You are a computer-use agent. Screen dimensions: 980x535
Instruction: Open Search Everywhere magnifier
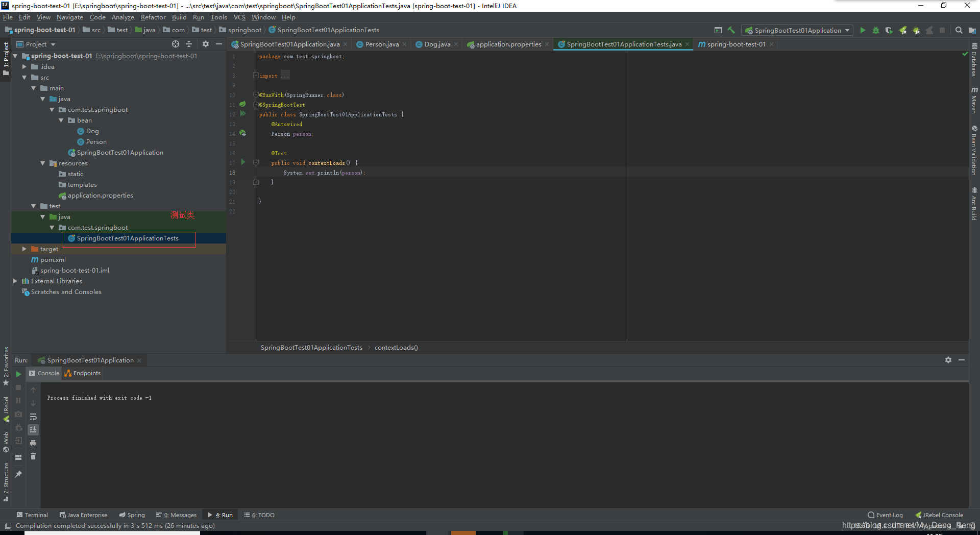(x=959, y=30)
